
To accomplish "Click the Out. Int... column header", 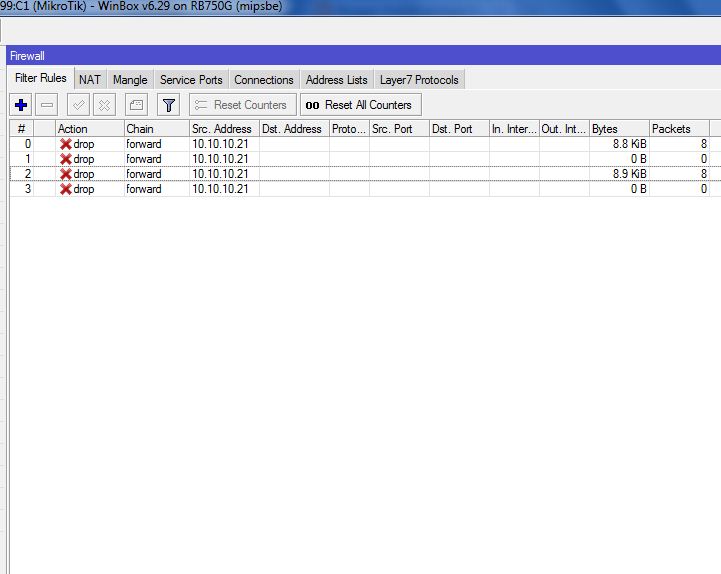I will tap(564, 129).
